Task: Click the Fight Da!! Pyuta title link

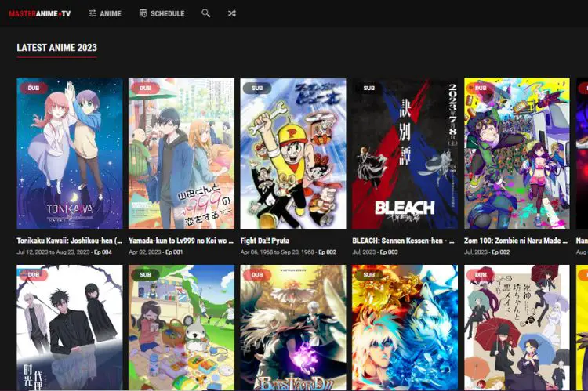Action: (265, 241)
